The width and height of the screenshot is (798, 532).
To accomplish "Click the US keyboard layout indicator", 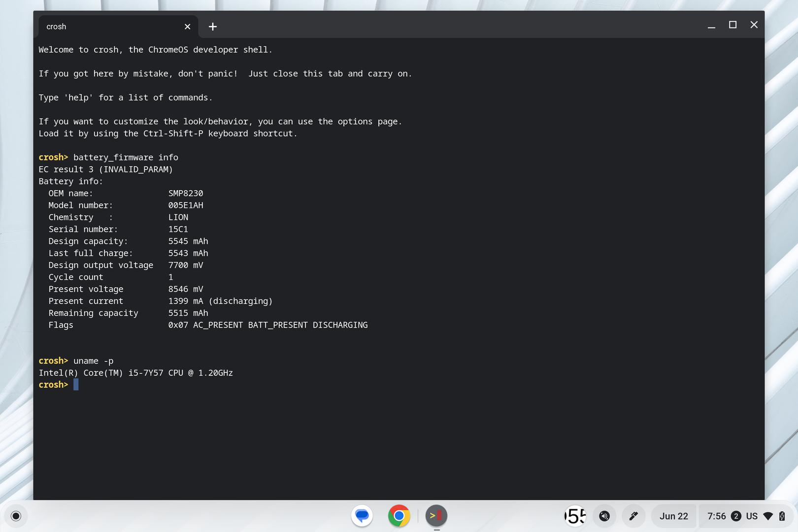I will point(752,516).
